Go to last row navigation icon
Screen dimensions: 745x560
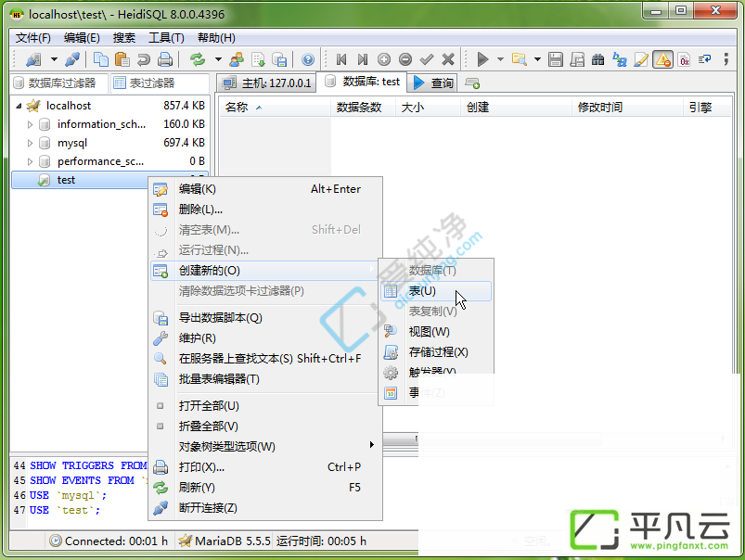[363, 59]
